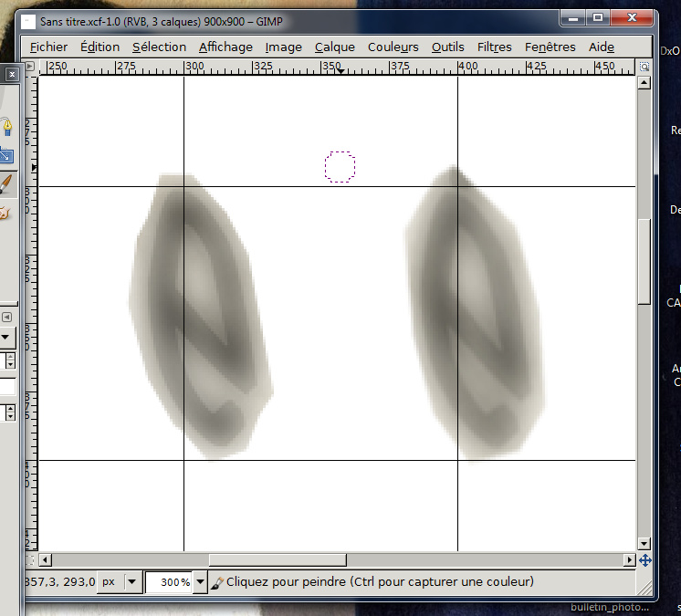This screenshot has height=616, width=681.
Task: Click the horizontal scrollbar left arrow
Action: [x=45, y=559]
